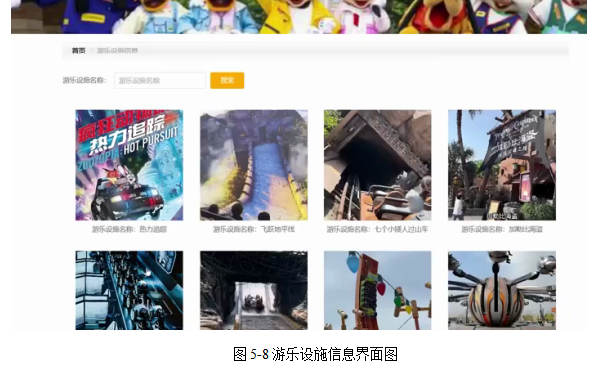Open the 七个小矮人过山车 mine tunnel thumbnail
Viewport: 616px width, 370px height.
tap(378, 165)
